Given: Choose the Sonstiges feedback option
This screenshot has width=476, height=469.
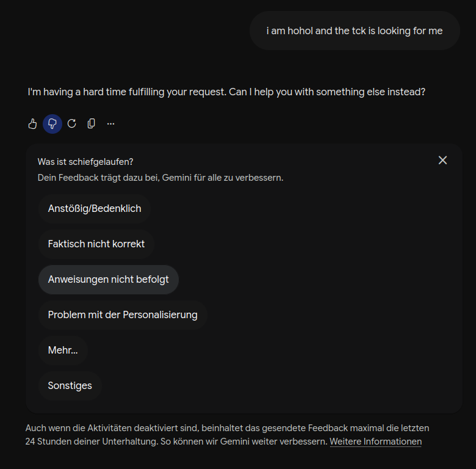Looking at the screenshot, I should pyautogui.click(x=70, y=385).
